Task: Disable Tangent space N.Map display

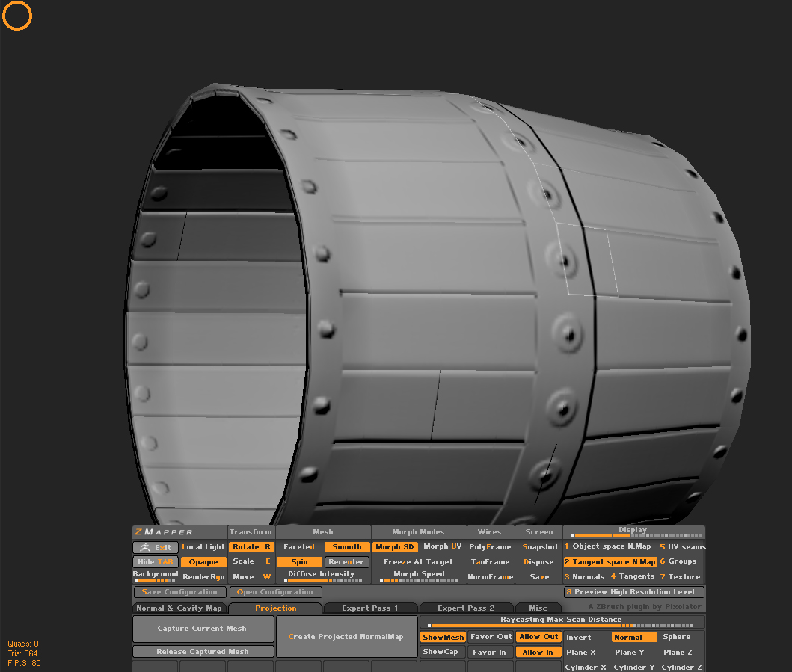Action: pyautogui.click(x=610, y=561)
